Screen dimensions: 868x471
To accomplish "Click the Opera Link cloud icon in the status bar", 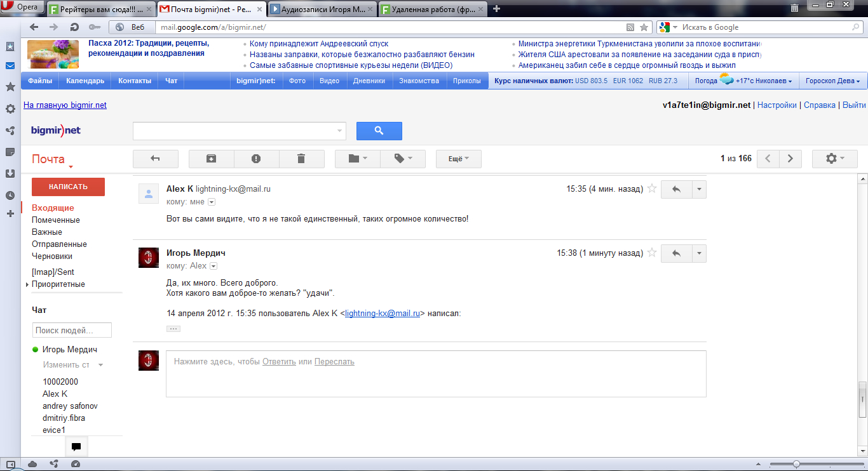I will (32, 464).
